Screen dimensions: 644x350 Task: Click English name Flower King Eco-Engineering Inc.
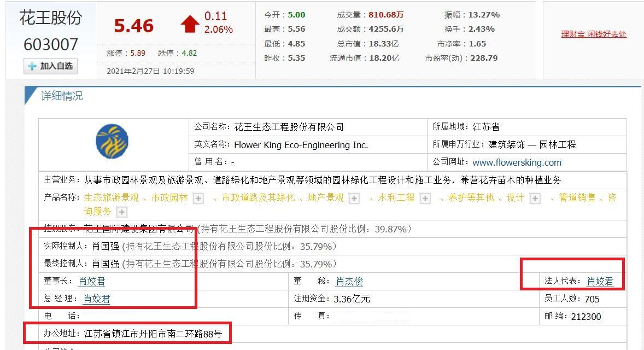click(x=301, y=145)
